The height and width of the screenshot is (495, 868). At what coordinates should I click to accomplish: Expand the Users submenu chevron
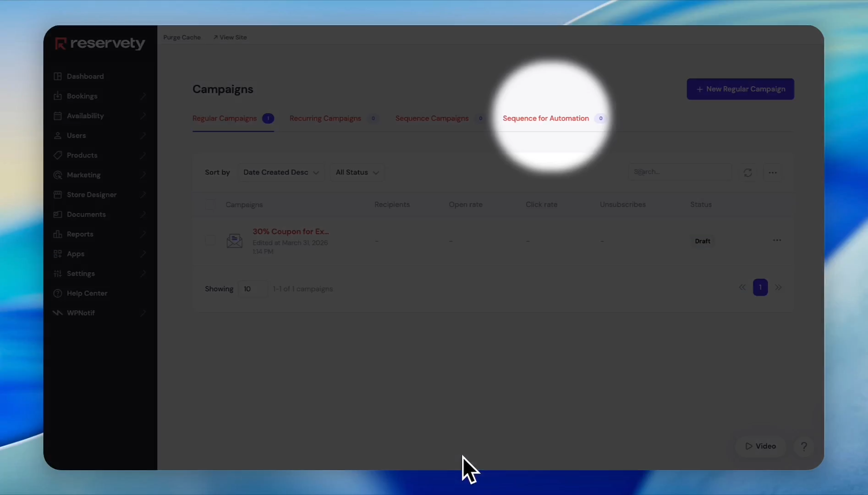pos(143,135)
